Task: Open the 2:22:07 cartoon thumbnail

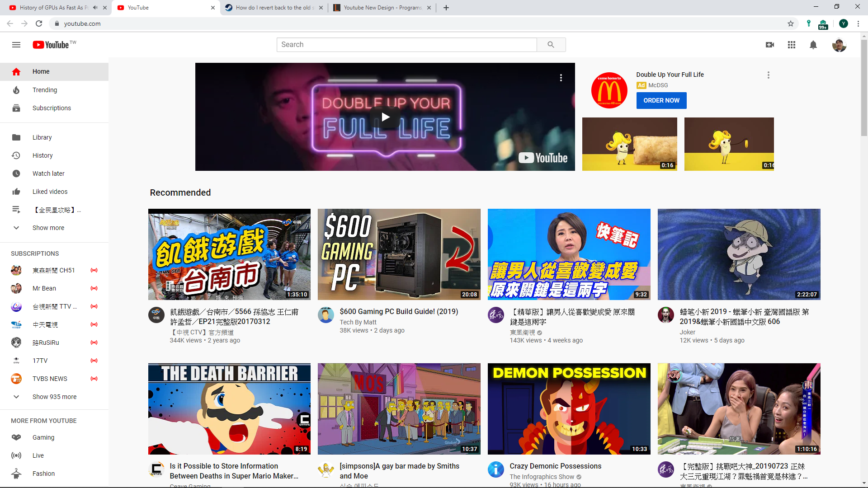Action: 739,254
